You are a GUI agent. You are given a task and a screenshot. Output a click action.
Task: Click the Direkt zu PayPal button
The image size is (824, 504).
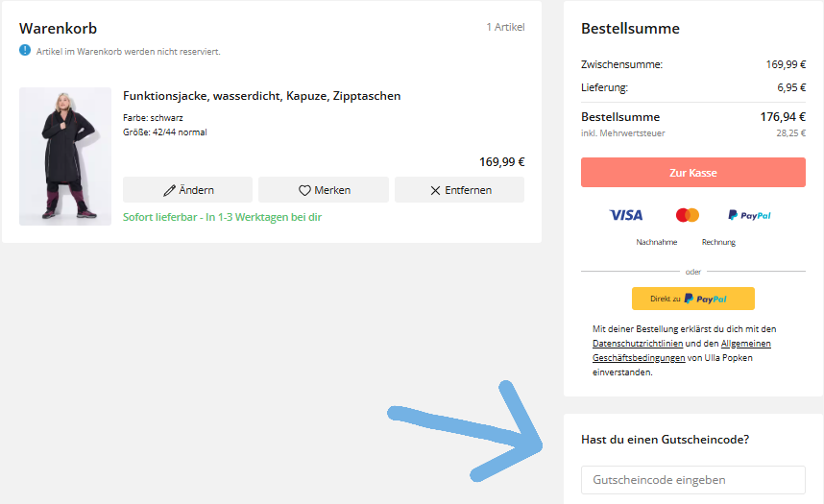point(692,299)
